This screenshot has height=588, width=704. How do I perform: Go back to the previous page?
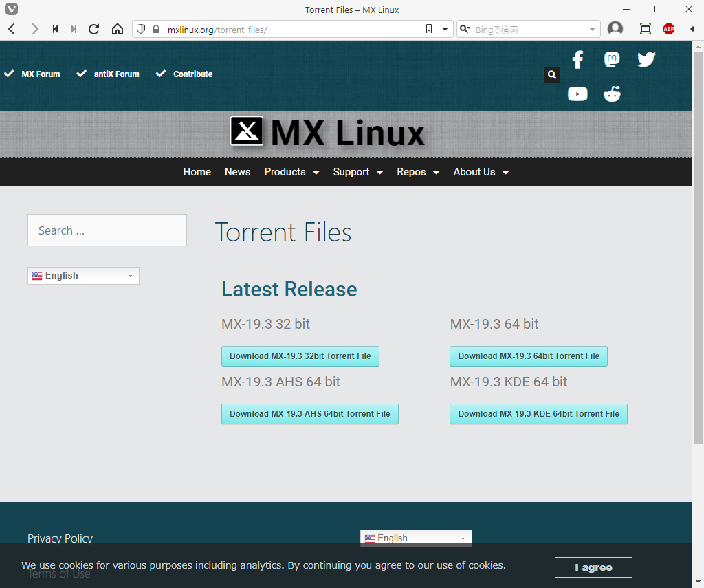(x=12, y=29)
